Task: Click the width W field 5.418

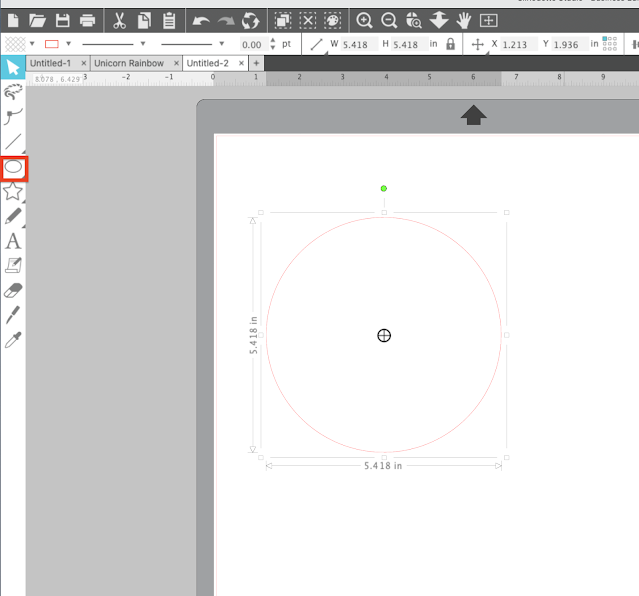Action: (x=357, y=44)
